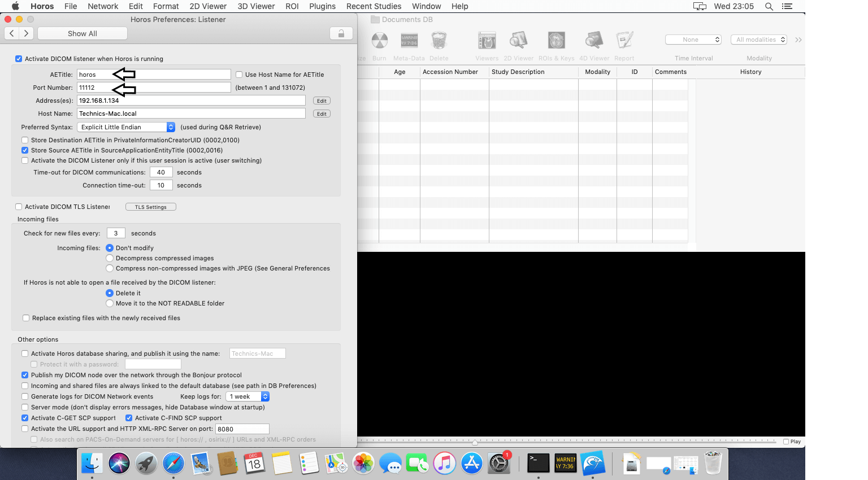
Task: Open Console warning icon in dock
Action: pyautogui.click(x=565, y=464)
